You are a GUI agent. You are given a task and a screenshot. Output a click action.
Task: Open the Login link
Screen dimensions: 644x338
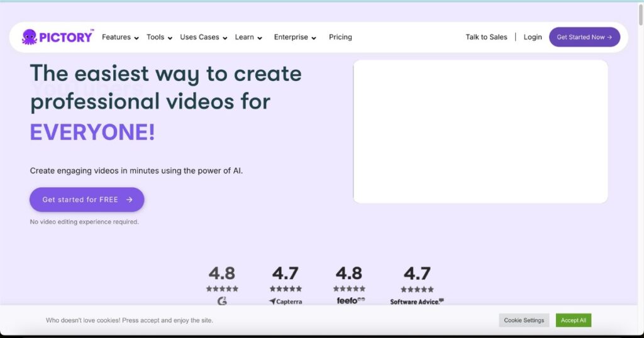coord(532,37)
